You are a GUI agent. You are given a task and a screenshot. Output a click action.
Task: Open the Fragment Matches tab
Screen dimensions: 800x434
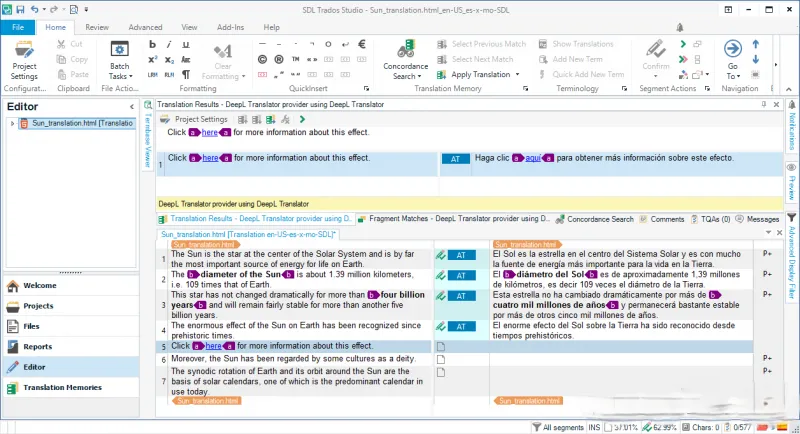(454, 219)
